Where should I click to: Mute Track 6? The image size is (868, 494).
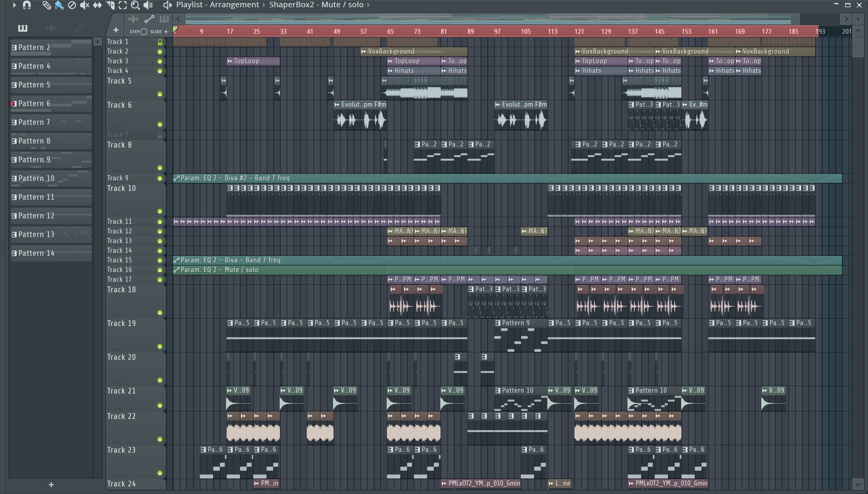(x=160, y=125)
